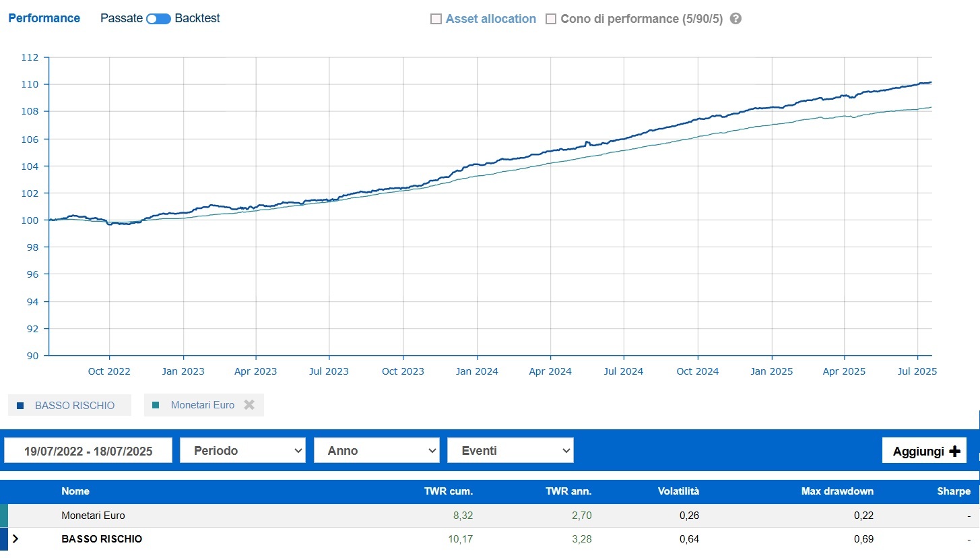Sort by the TWR cum. column header
This screenshot has height=558, width=980.
(x=449, y=491)
